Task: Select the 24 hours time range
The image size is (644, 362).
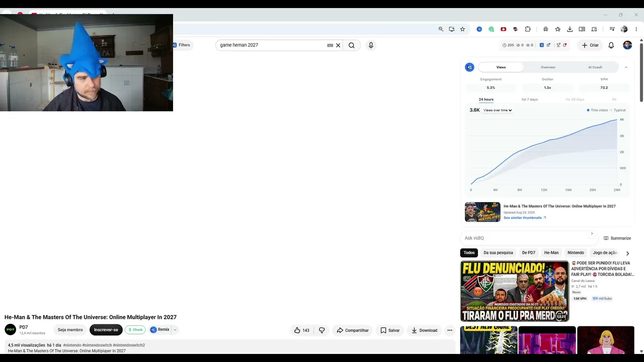Action: (x=486, y=100)
